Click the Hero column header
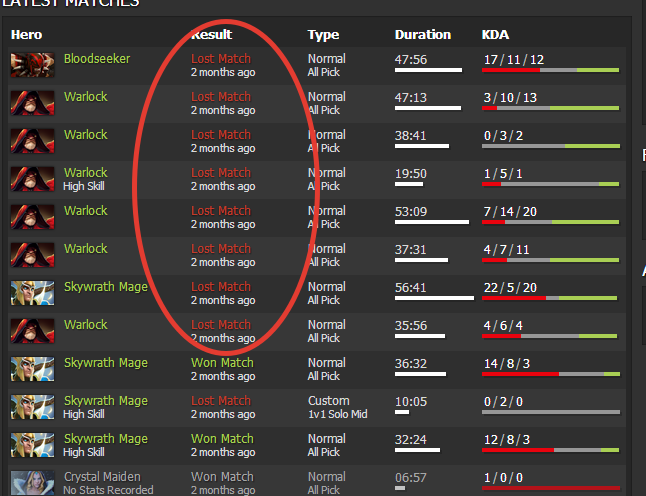 pyautogui.click(x=26, y=35)
